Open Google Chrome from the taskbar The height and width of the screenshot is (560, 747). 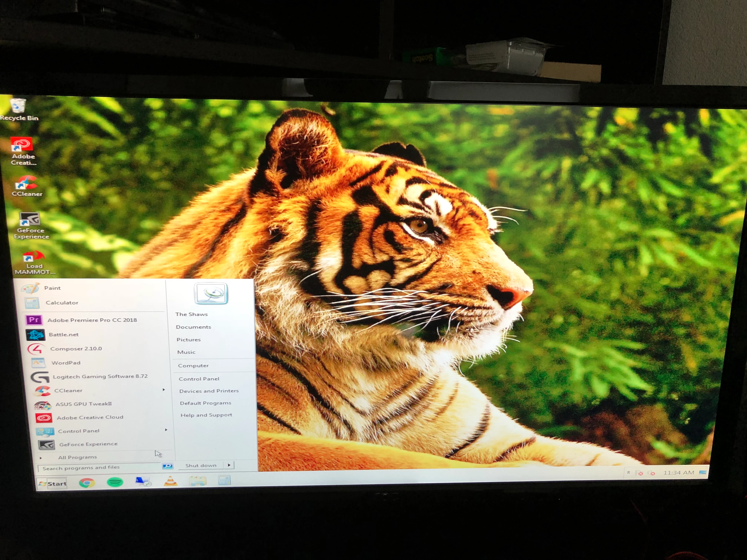point(87,483)
